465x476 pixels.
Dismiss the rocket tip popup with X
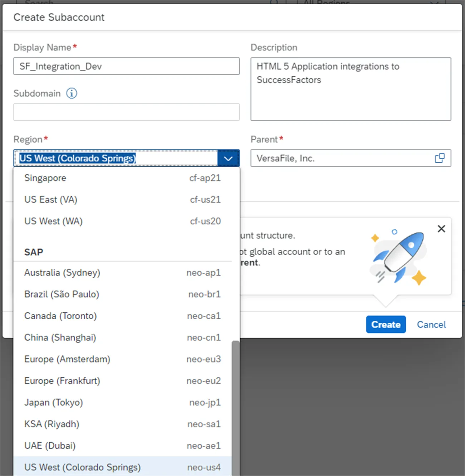tap(441, 229)
